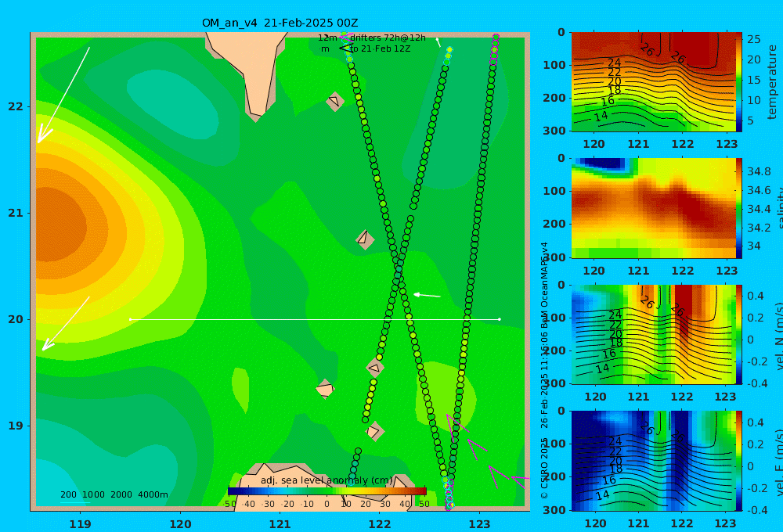The image size is (783, 532).
Task: Click the '25' tick on the temperature colorbar
Action: [754, 39]
